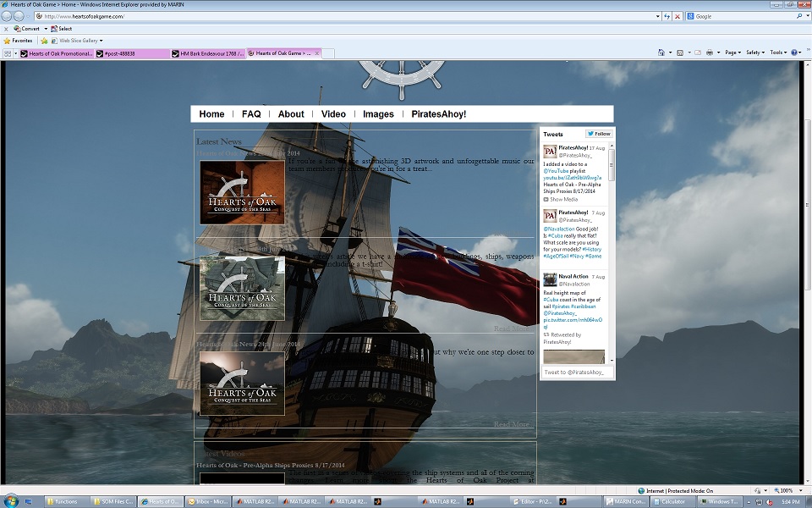Click the @Navalaction mention in tweet
The height and width of the screenshot is (508, 812).
559,229
